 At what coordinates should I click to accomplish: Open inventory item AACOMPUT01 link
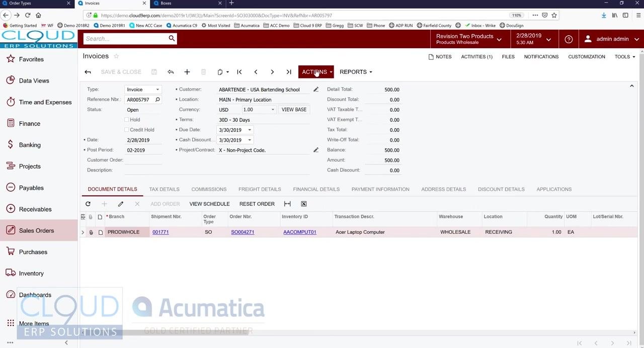point(300,232)
